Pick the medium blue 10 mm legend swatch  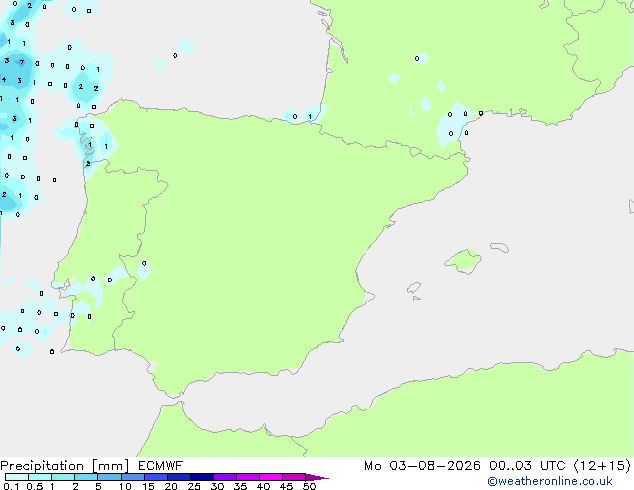click(x=133, y=477)
